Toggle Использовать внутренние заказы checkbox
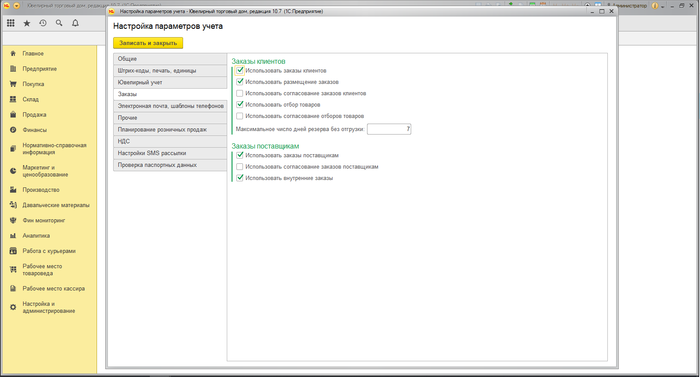Image resolution: width=700 pixels, height=377 pixels. [240, 178]
